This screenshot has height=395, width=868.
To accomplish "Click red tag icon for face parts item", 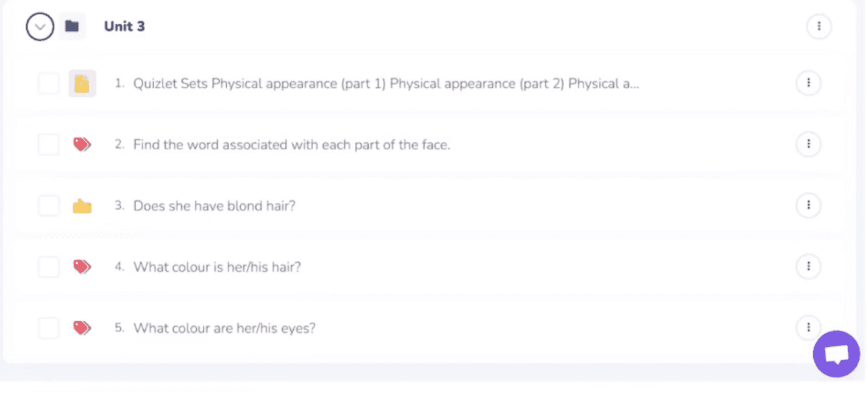I will tap(82, 144).
